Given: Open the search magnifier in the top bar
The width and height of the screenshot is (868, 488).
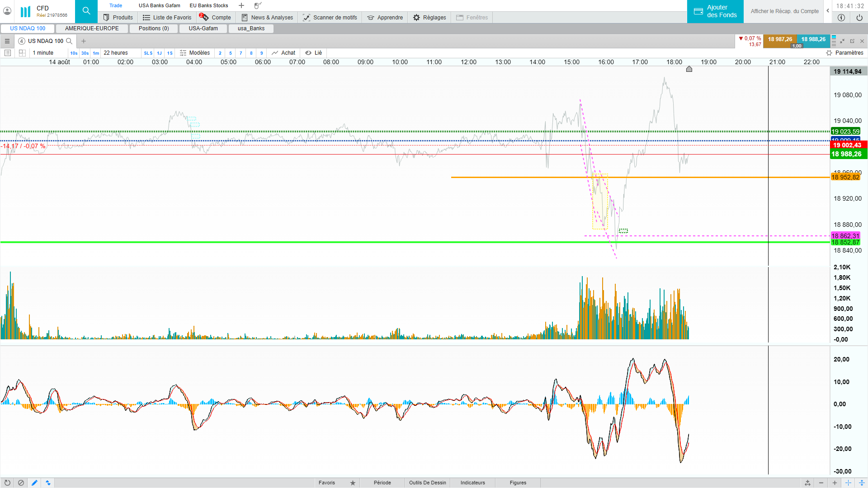Looking at the screenshot, I should click(86, 11).
